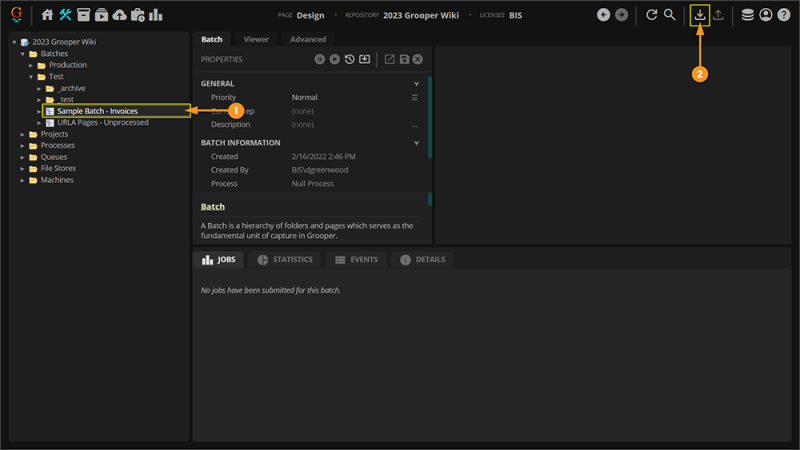Viewport: 800px width, 450px height.
Task: Expand the Queues folder
Action: (x=22, y=157)
